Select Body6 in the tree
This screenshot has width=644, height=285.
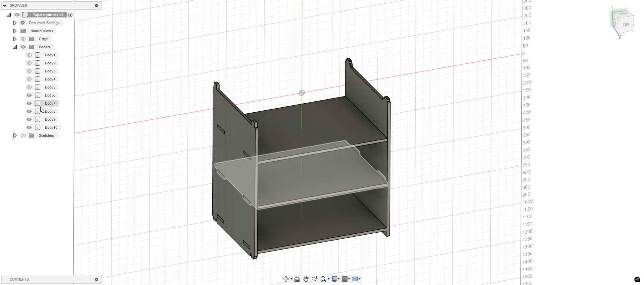tap(50, 95)
